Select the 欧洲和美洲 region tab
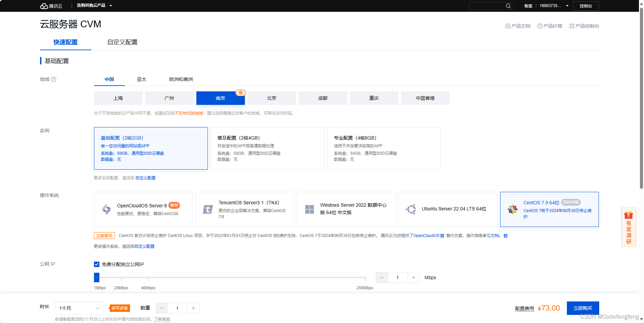Viewport: 644px width, 323px height. [x=181, y=79]
